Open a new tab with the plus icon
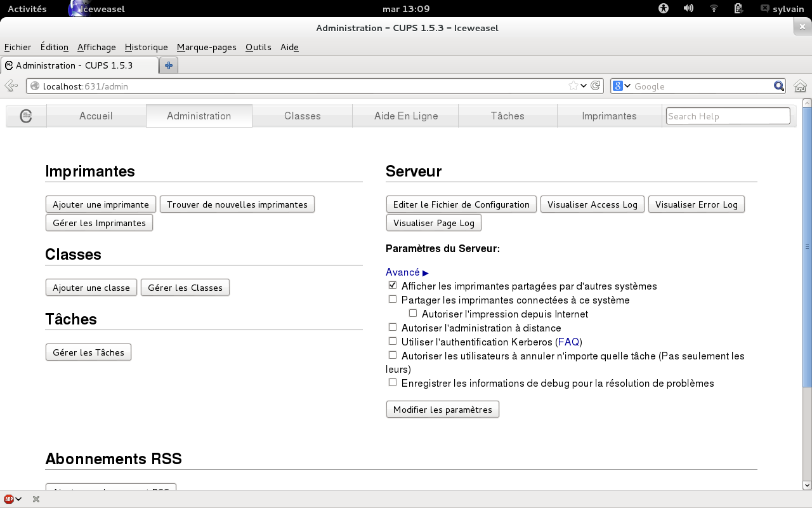The height and width of the screenshot is (508, 812). click(x=169, y=65)
